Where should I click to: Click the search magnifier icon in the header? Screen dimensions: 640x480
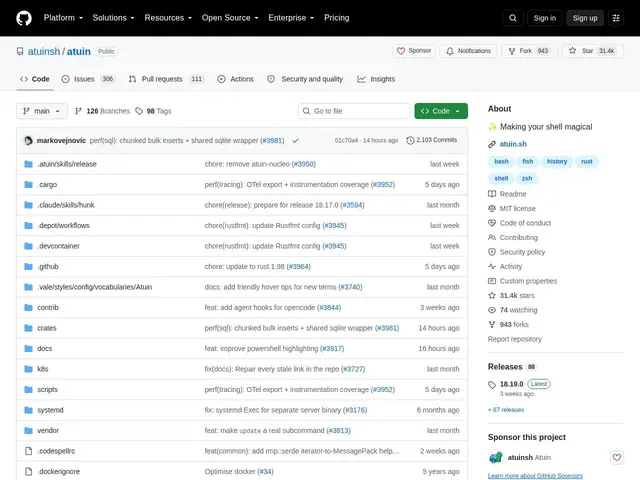point(513,18)
